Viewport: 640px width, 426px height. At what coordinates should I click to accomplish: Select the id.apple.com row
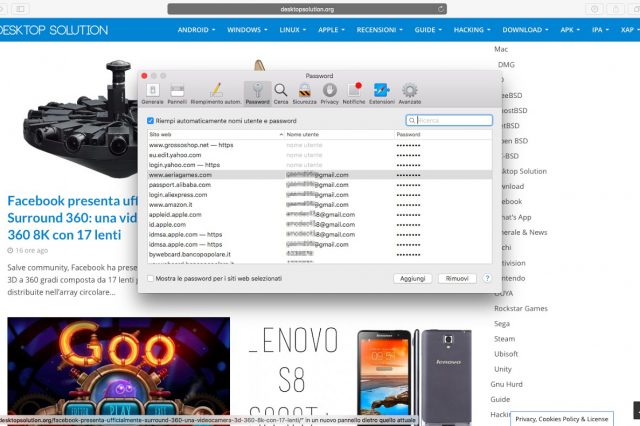pos(320,224)
